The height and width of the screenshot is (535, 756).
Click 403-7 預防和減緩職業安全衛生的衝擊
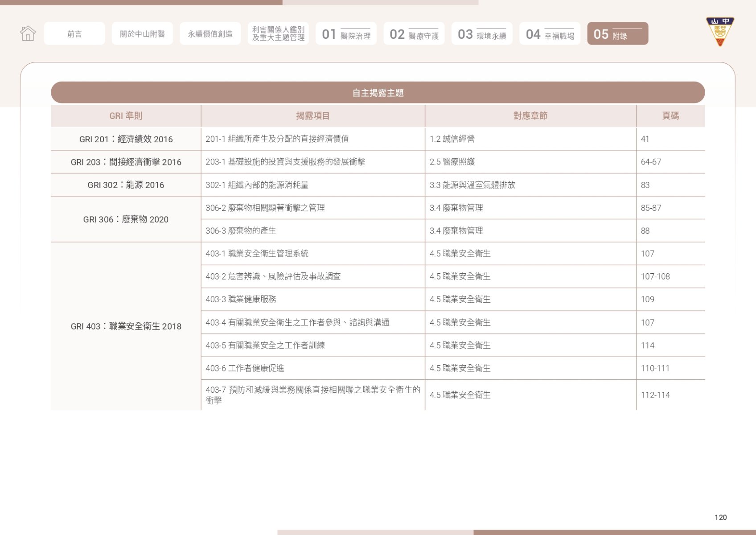(x=313, y=395)
